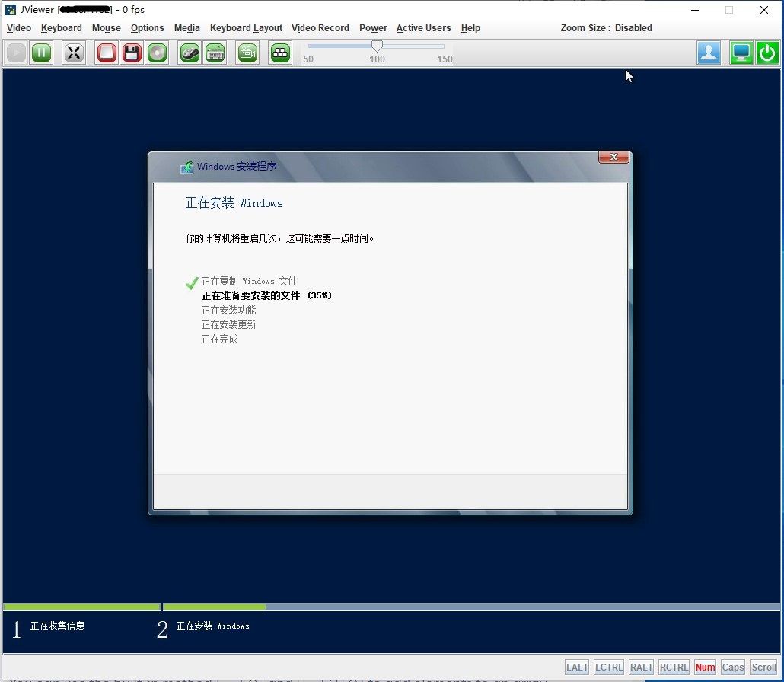The height and width of the screenshot is (682, 784).
Task: Show the soft keyboard icon
Action: [215, 53]
